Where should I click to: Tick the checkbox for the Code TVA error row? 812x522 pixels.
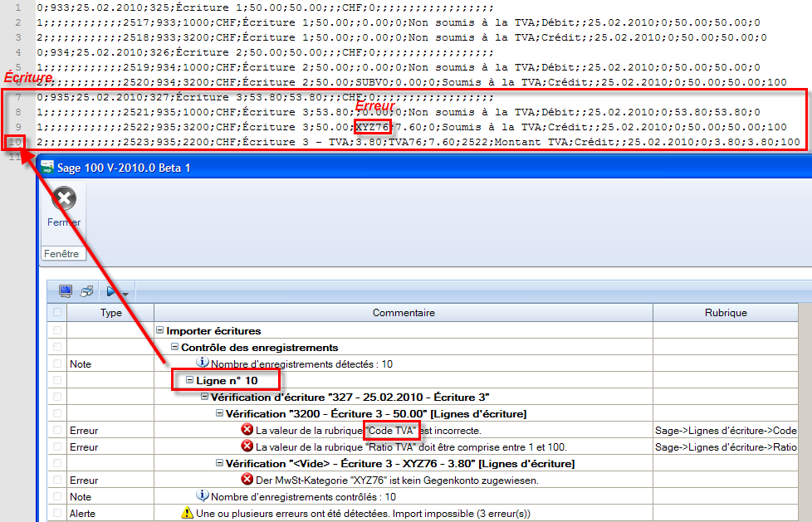coord(57,430)
